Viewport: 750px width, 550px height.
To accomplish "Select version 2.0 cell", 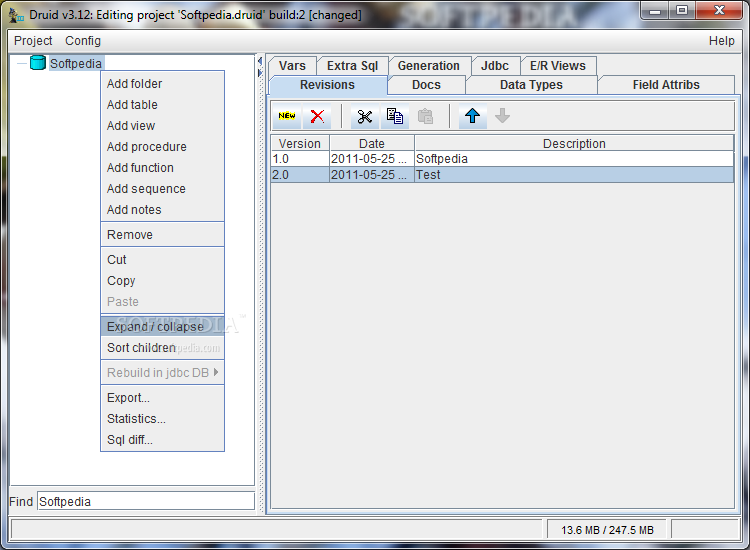I will pos(300,175).
